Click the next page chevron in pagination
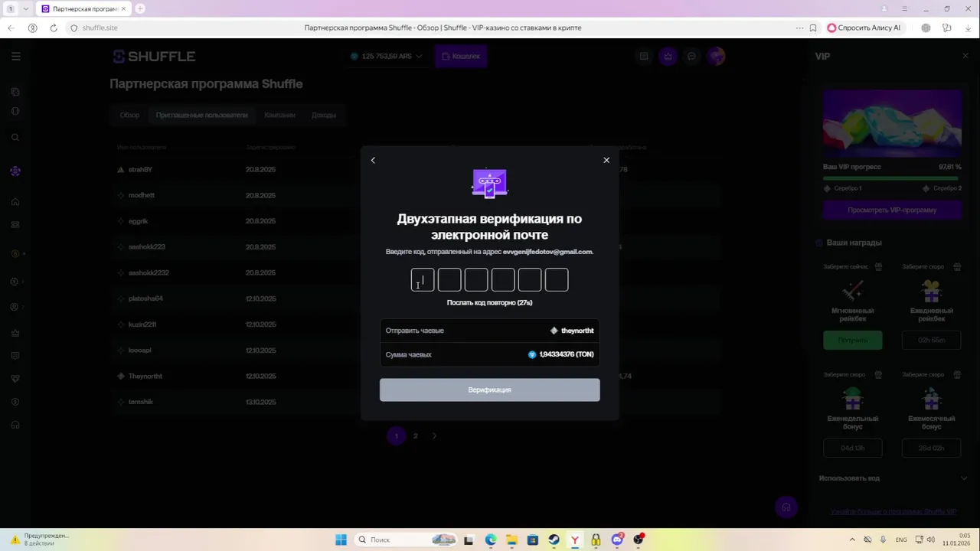Viewport: 980px width, 551px height. coord(434,435)
